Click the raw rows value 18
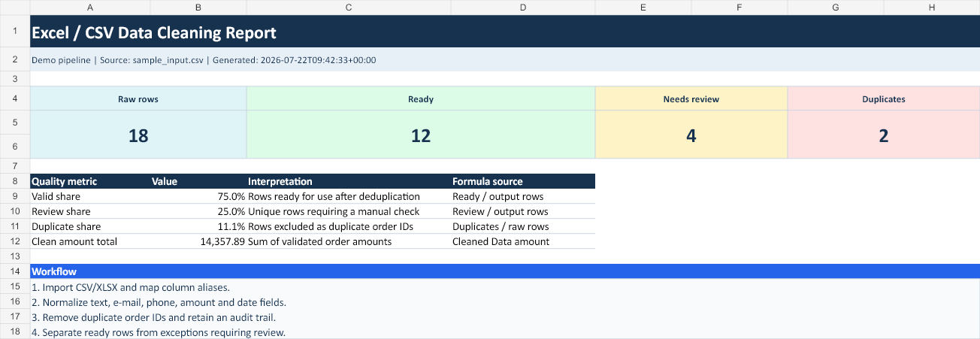This screenshot has width=980, height=339. click(x=138, y=135)
